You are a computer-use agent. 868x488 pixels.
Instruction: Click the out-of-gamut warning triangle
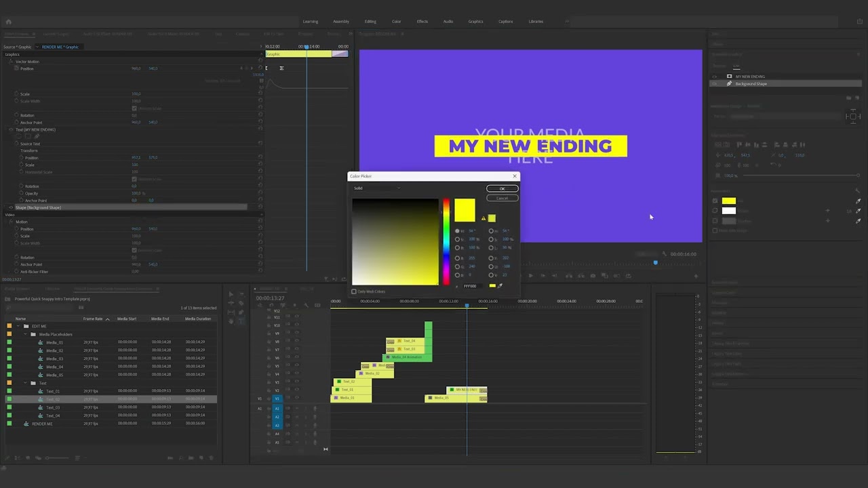484,218
